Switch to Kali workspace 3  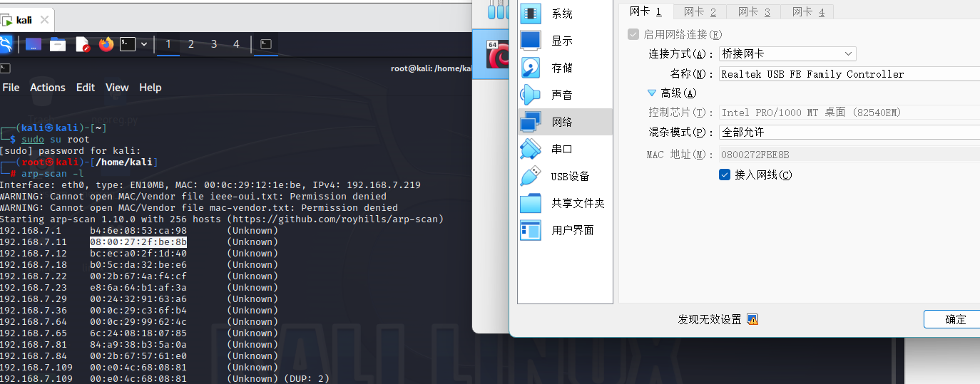pos(214,44)
